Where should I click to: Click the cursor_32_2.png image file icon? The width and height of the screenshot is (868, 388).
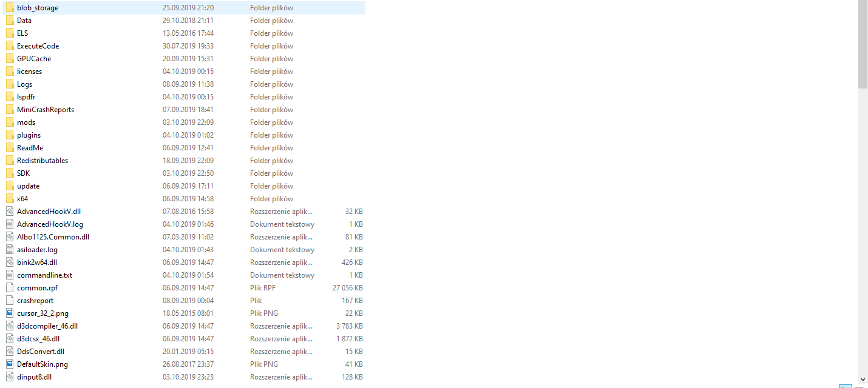click(x=10, y=313)
